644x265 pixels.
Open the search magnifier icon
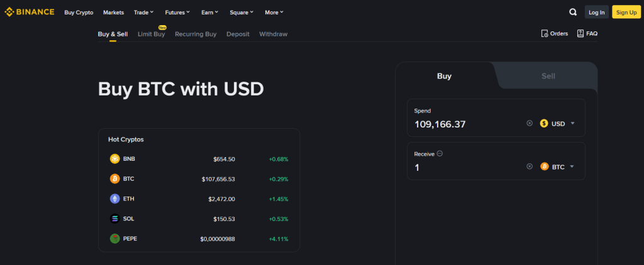(573, 13)
